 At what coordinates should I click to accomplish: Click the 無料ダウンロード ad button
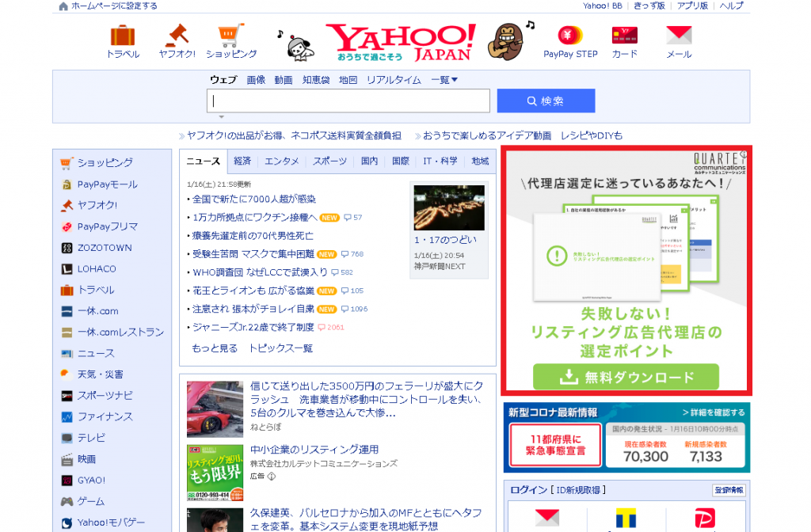[x=626, y=377]
